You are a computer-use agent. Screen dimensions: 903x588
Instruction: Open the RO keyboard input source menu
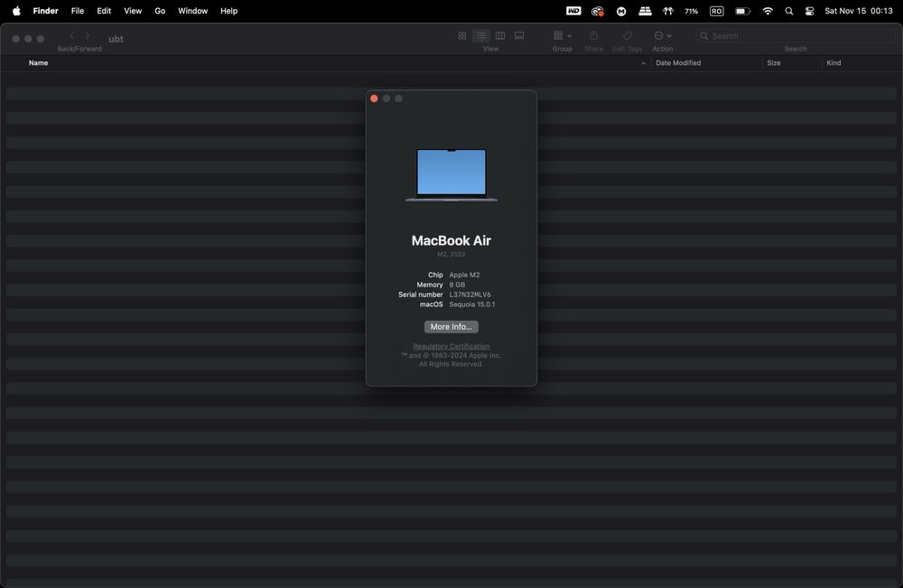716,11
